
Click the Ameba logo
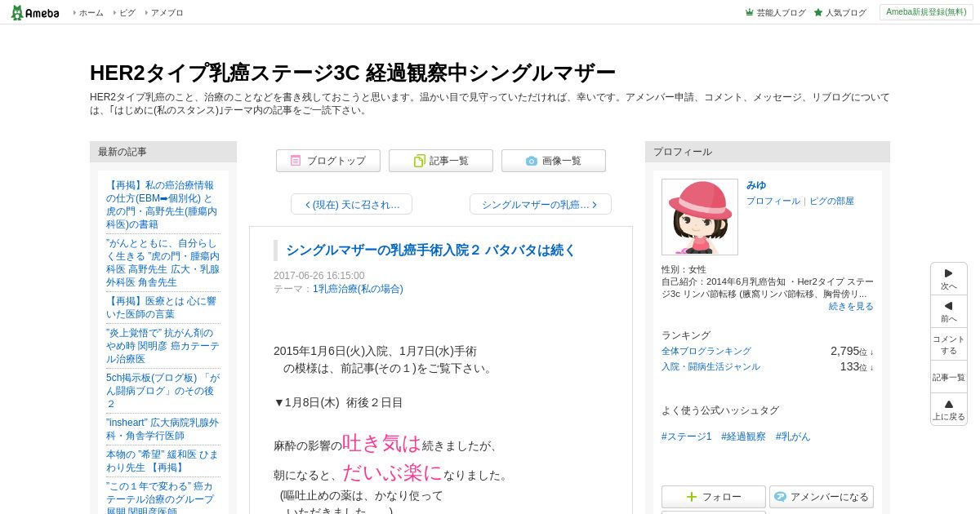35,12
